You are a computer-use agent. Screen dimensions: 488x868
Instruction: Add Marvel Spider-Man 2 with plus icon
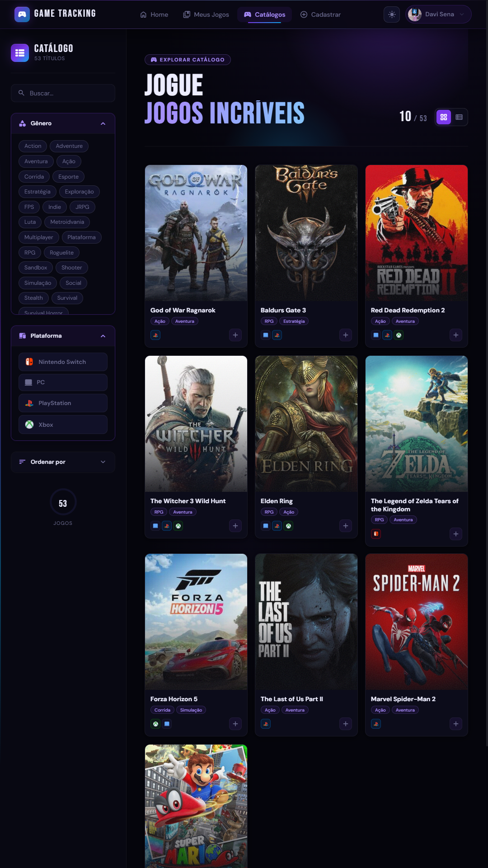tap(456, 724)
